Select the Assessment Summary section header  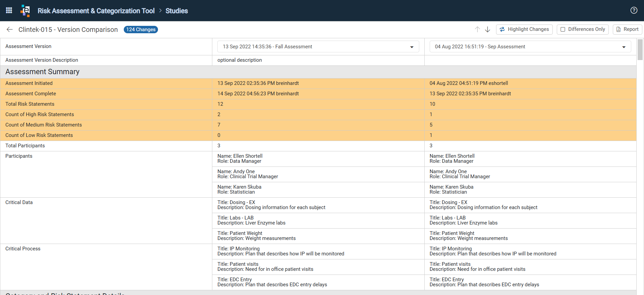(x=318, y=72)
